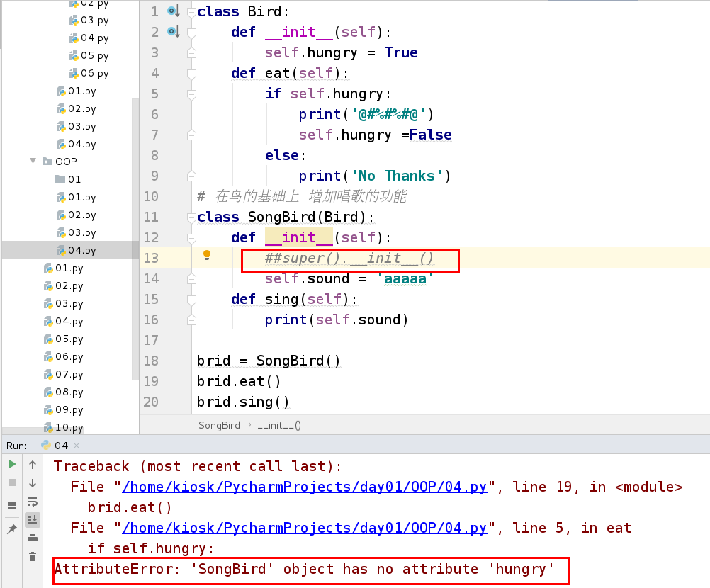The image size is (710, 588).
Task: Fold class SongBird at line 11
Action: coord(191,217)
